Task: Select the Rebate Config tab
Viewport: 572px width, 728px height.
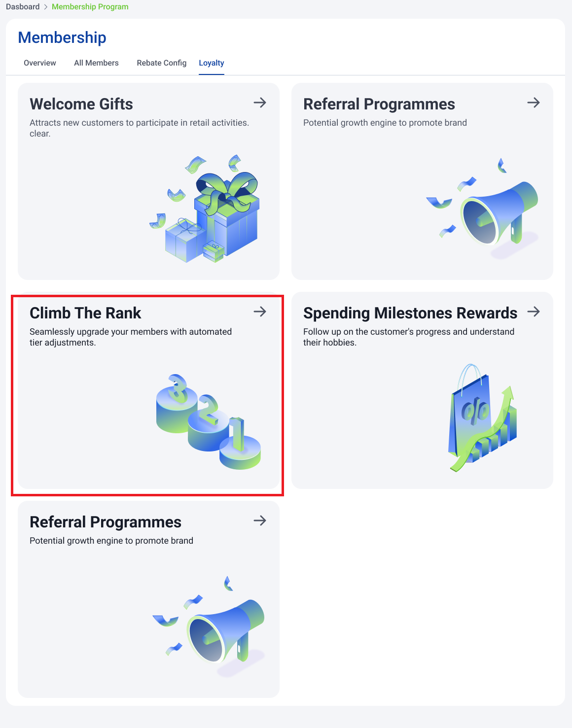Action: tap(162, 63)
